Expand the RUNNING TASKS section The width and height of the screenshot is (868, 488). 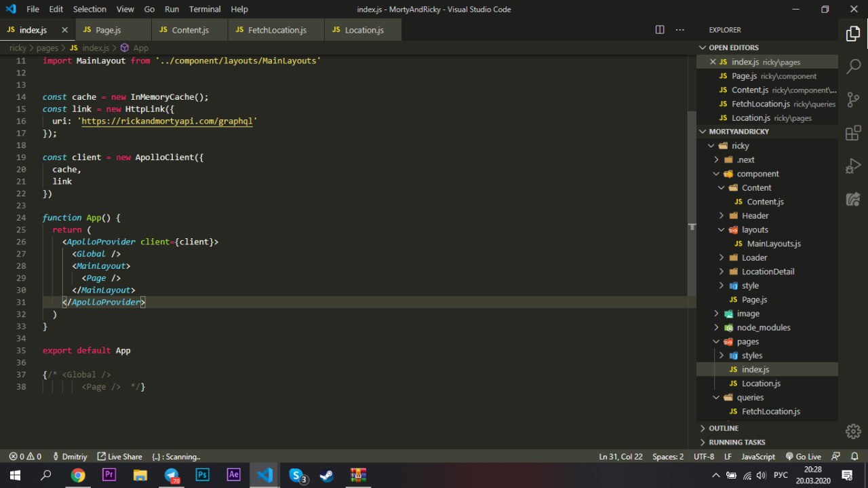coord(767,442)
